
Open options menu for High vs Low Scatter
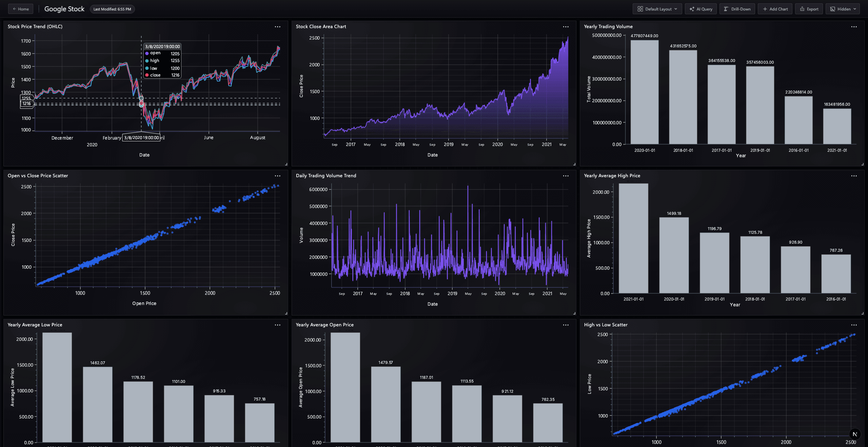click(854, 325)
